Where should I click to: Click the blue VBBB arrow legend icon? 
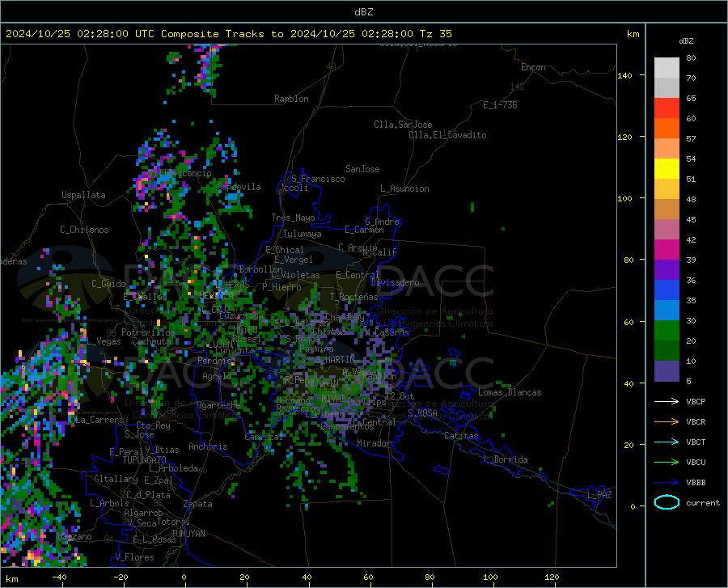(x=667, y=483)
